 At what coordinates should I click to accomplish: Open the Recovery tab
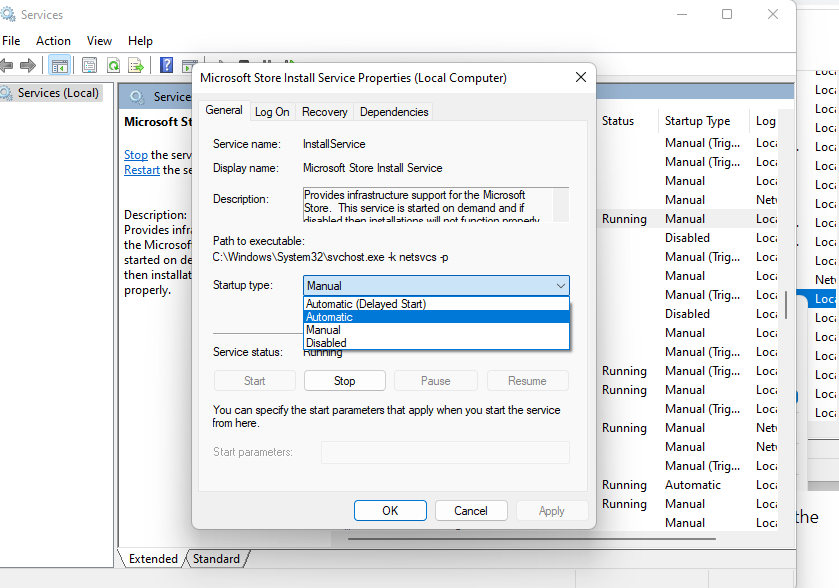click(324, 112)
